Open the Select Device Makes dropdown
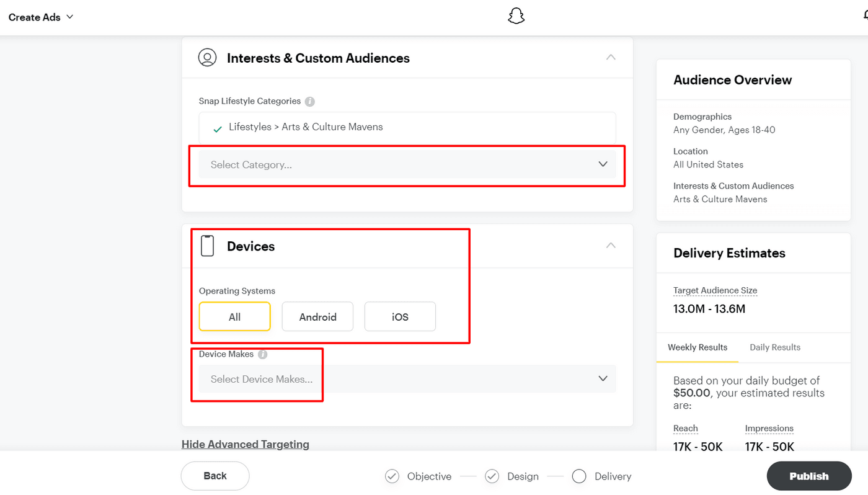The image size is (868, 495). (407, 378)
